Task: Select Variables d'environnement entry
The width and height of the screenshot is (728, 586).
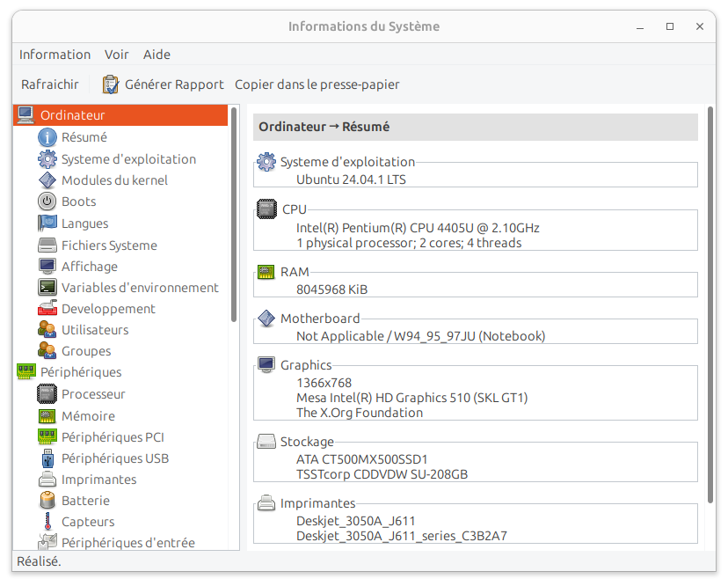Action: click(x=140, y=287)
